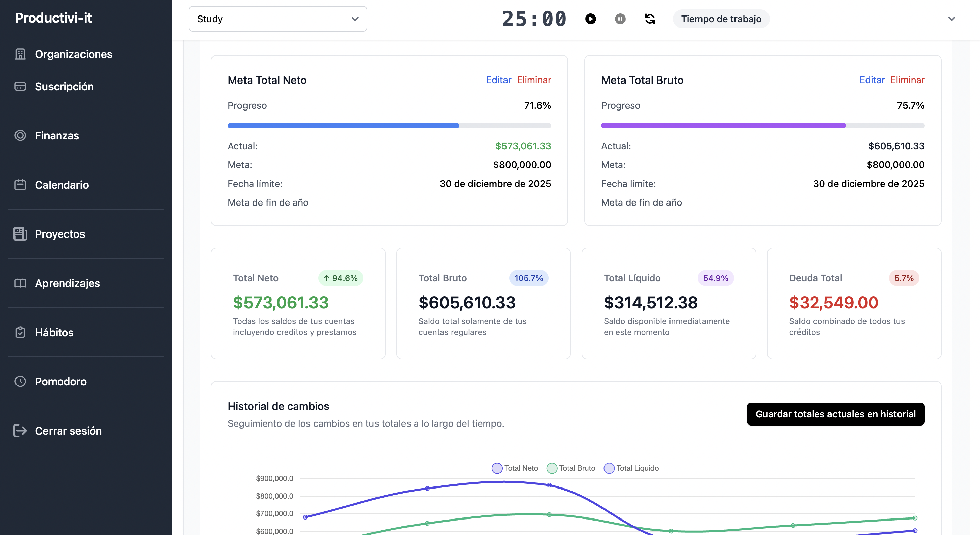
Task: Click the Historial de cambios heading
Action: point(278,406)
